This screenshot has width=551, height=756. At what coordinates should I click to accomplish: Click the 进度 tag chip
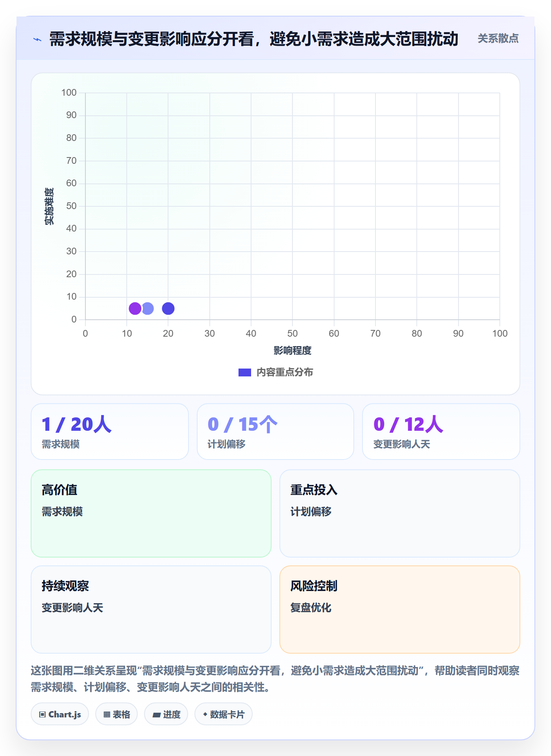pos(166,714)
